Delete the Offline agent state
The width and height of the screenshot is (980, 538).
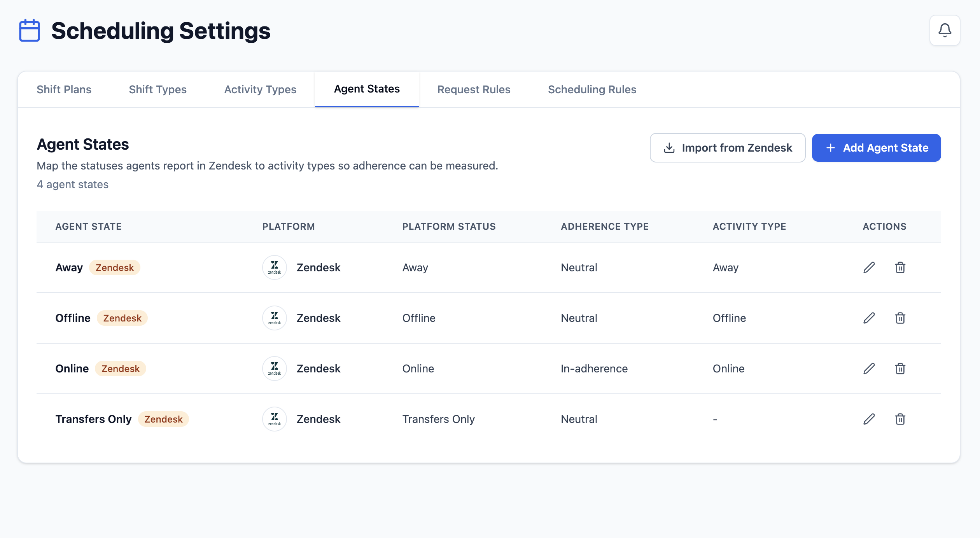tap(900, 318)
